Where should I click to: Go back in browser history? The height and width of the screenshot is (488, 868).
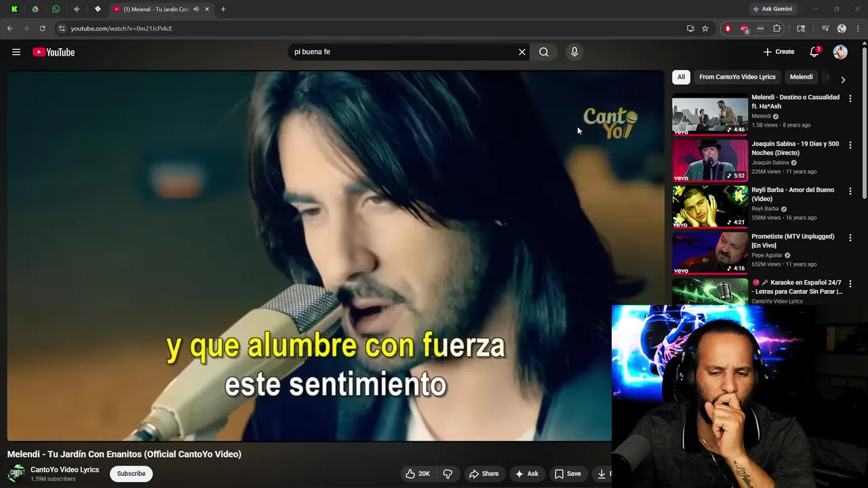point(9,28)
